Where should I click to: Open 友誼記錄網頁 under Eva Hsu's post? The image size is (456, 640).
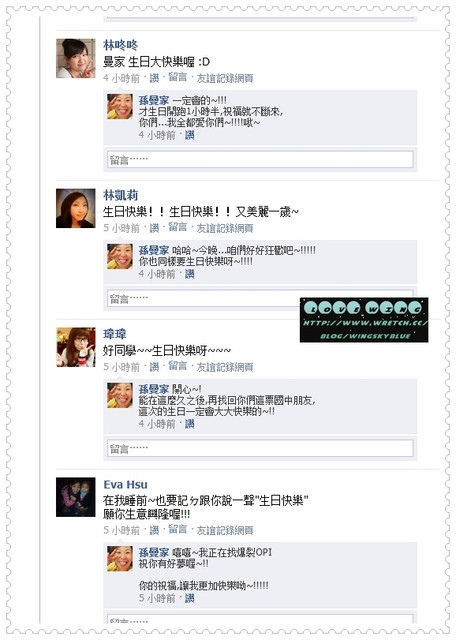[225, 530]
